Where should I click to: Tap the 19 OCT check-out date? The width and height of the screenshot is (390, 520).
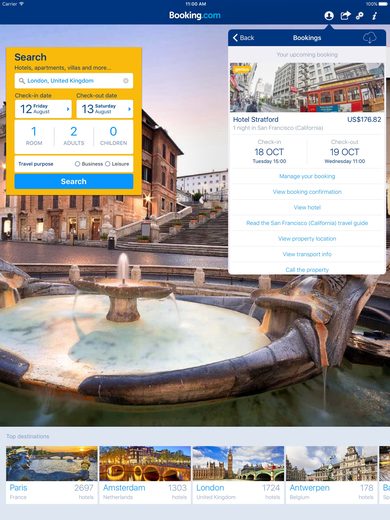345,152
